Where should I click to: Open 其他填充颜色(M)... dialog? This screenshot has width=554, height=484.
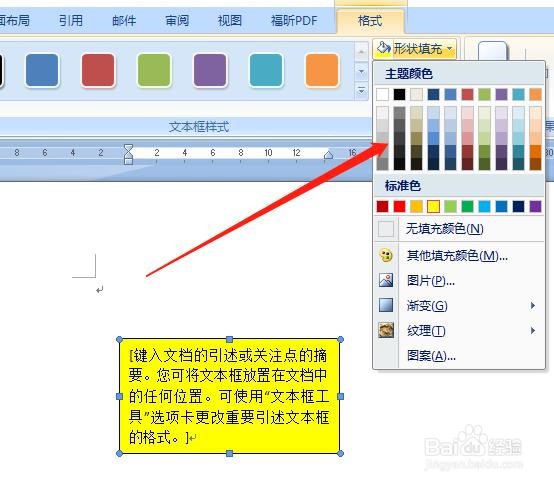(459, 255)
